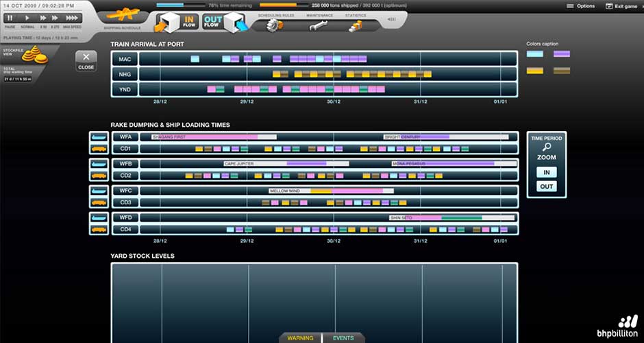Open the Events tab

click(x=343, y=338)
